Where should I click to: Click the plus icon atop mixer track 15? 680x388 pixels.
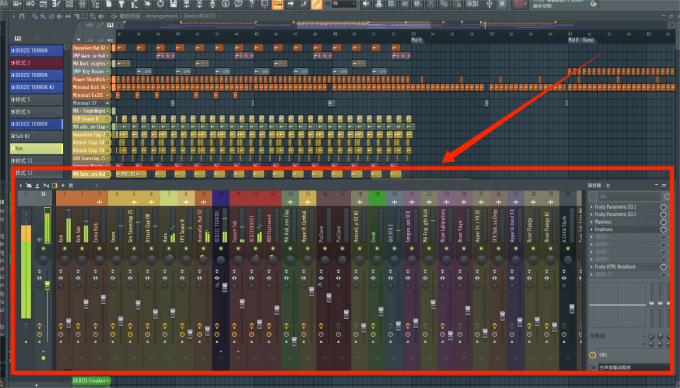point(307,202)
